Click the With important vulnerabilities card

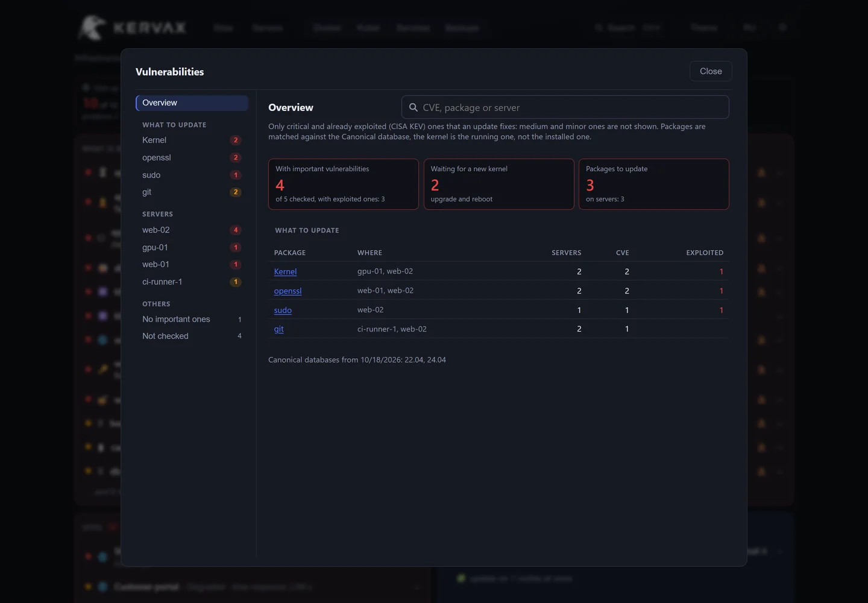(344, 184)
